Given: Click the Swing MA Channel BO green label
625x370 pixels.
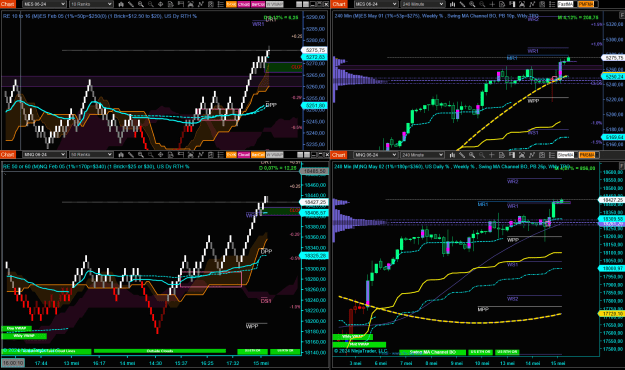Looking at the screenshot, I should (432, 352).
